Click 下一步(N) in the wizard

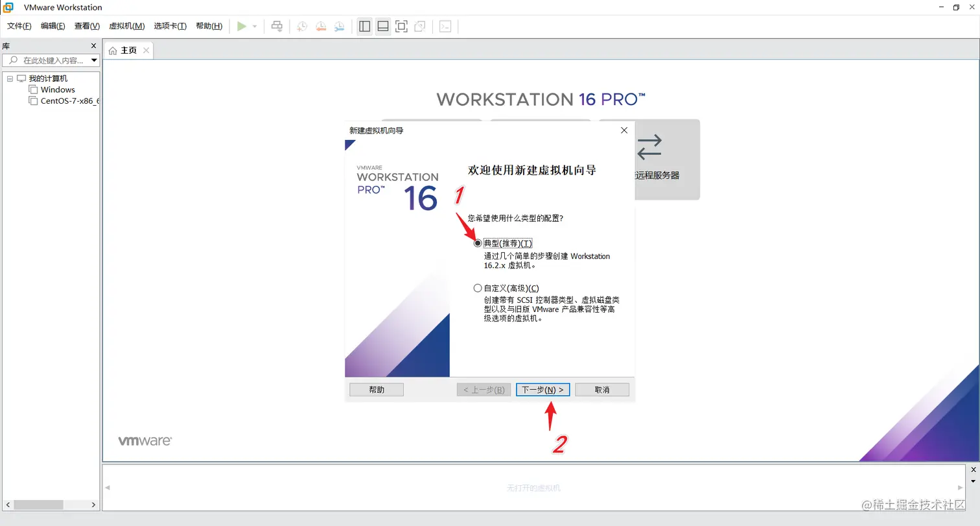(x=543, y=390)
